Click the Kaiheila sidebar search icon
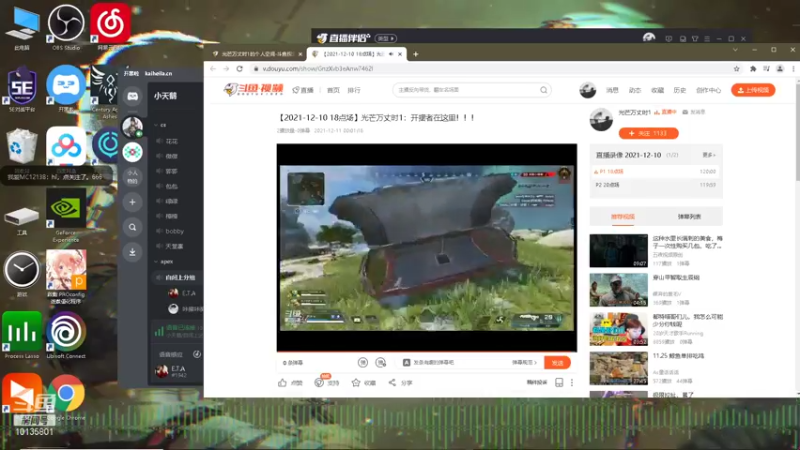The width and height of the screenshot is (800, 450). click(x=132, y=227)
